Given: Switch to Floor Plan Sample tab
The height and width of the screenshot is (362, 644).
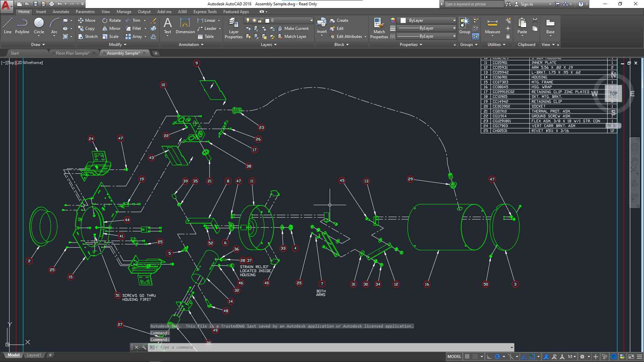Looking at the screenshot, I should (x=72, y=53).
